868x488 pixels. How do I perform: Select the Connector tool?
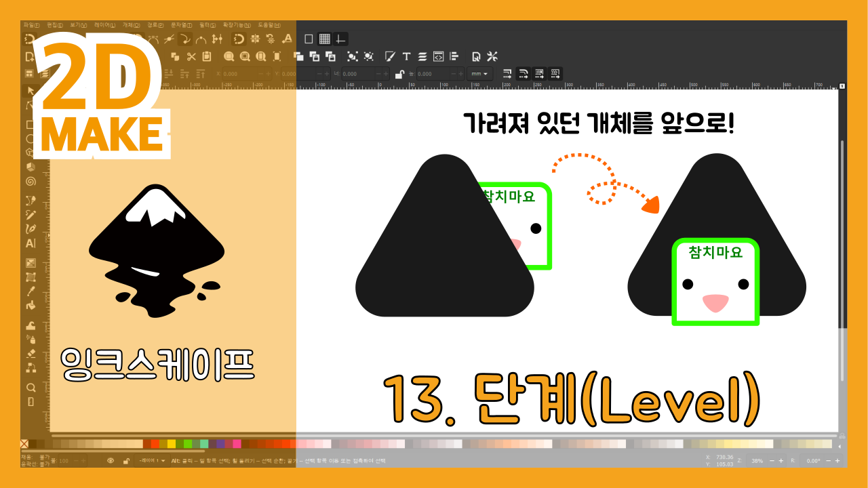pyautogui.click(x=31, y=367)
